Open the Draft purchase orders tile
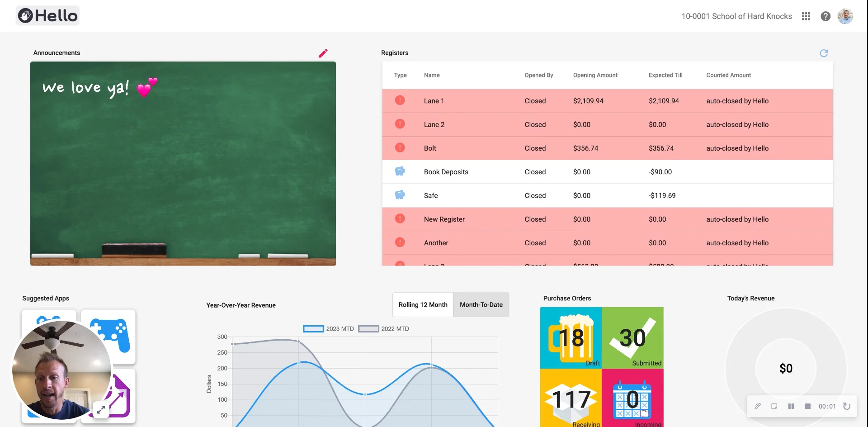This screenshot has width=868, height=427. [571, 338]
